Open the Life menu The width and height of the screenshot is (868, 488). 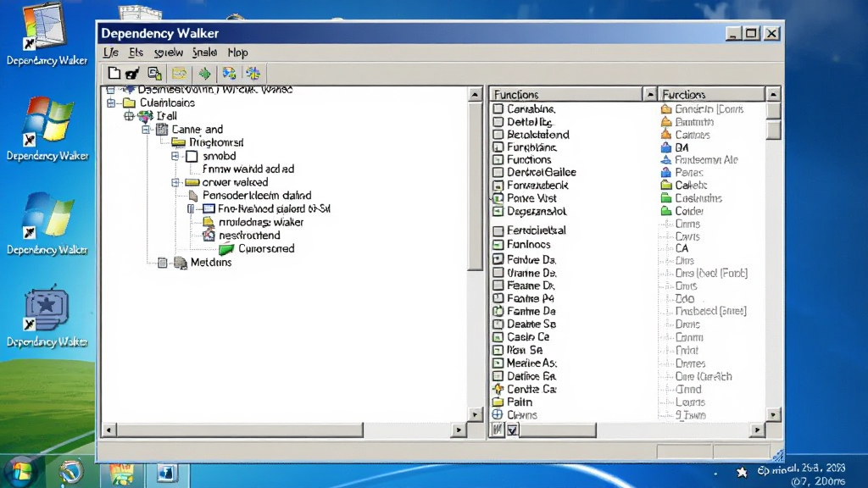coord(111,53)
